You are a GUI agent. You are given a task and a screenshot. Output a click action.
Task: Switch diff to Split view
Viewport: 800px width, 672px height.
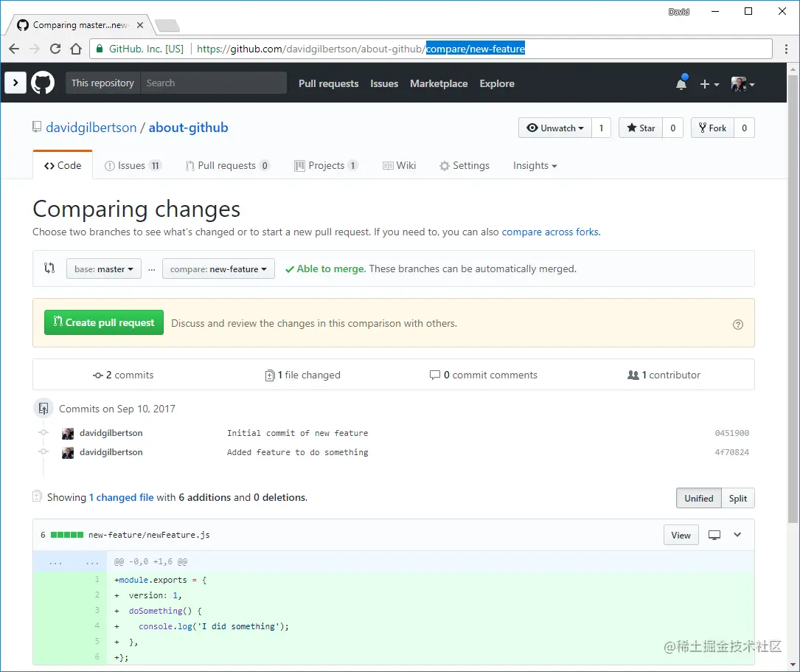pyautogui.click(x=738, y=498)
